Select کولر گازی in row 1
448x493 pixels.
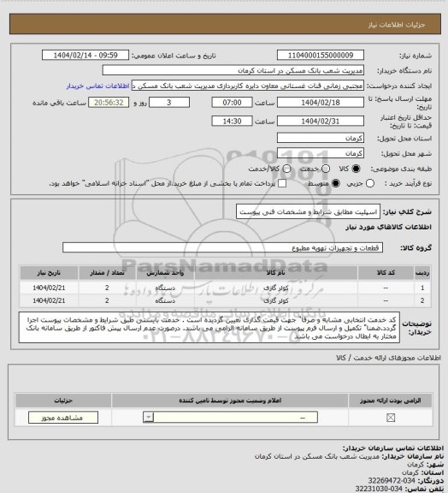pyautogui.click(x=276, y=288)
